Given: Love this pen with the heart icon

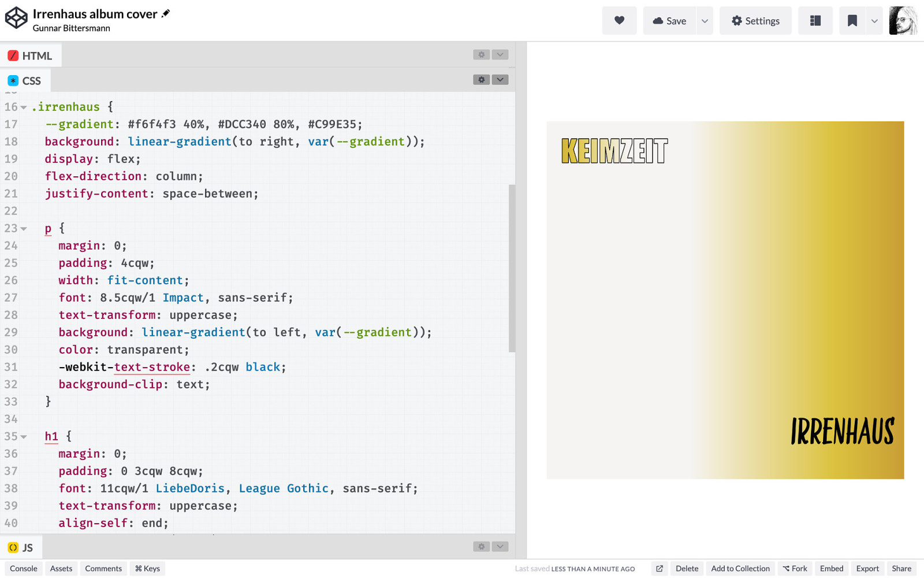Looking at the screenshot, I should click(619, 21).
